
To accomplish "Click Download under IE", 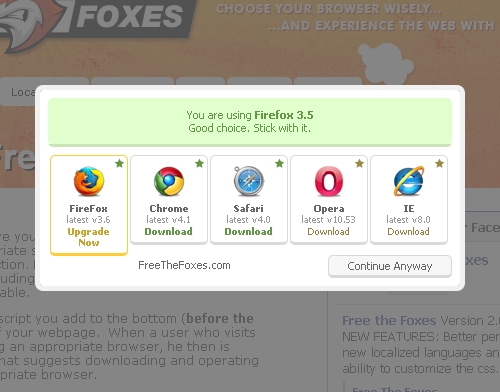I will click(409, 231).
